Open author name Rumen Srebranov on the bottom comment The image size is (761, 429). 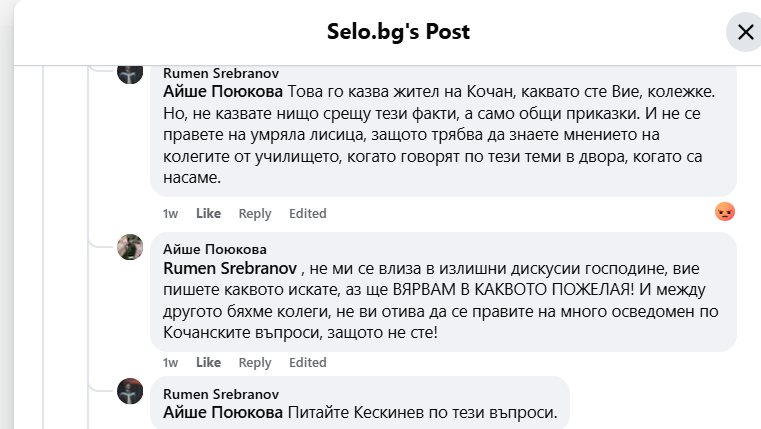tap(220, 394)
